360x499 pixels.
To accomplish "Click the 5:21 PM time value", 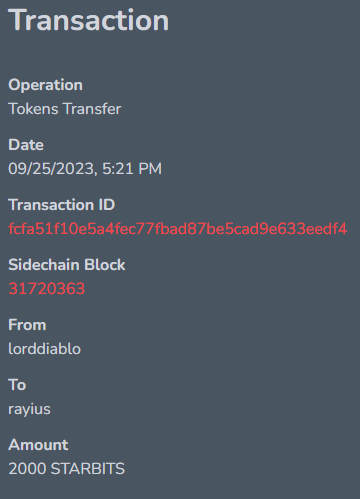I will click(132, 169).
